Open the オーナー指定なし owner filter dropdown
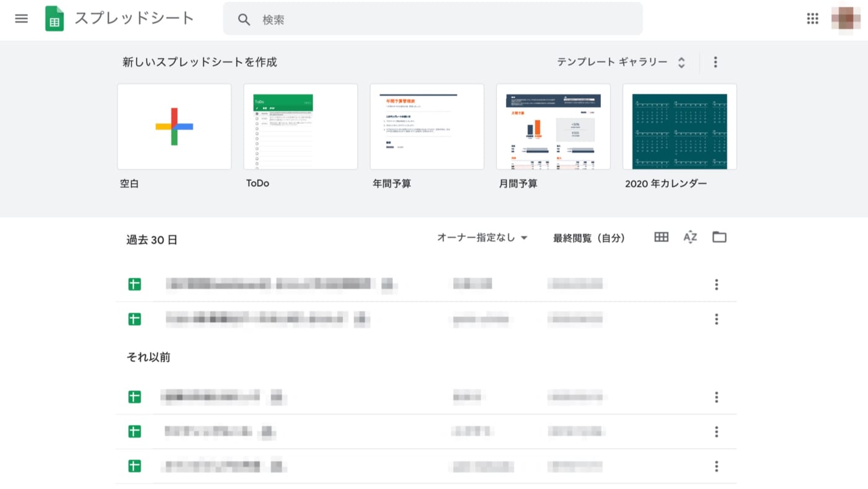Image resolution: width=868 pixels, height=489 pixels. pos(482,238)
